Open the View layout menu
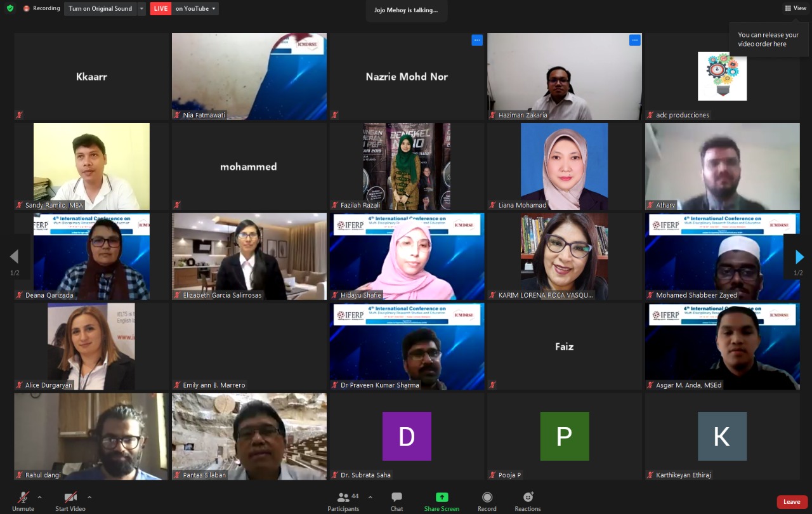The image size is (812, 514). click(x=796, y=8)
